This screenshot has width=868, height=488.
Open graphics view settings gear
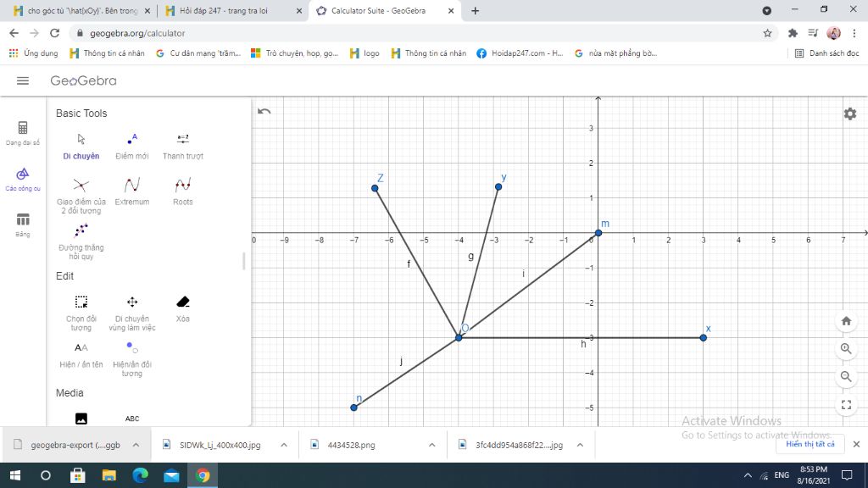[x=849, y=114]
